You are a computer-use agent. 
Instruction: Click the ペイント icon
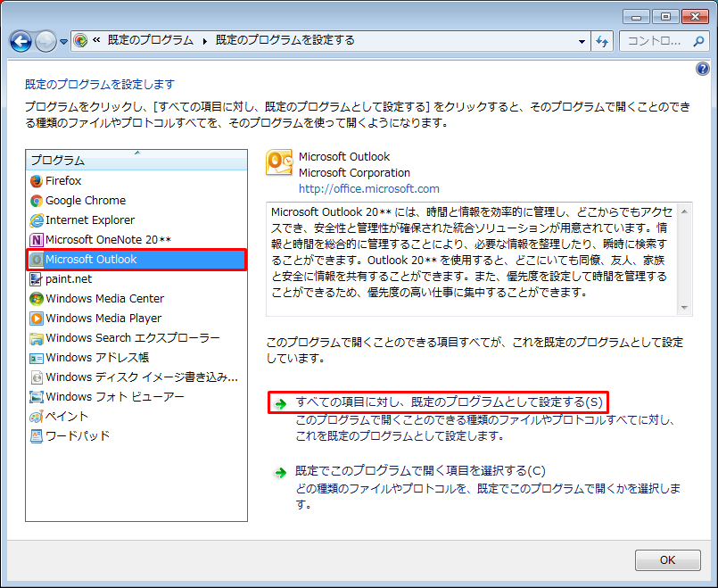point(37,417)
